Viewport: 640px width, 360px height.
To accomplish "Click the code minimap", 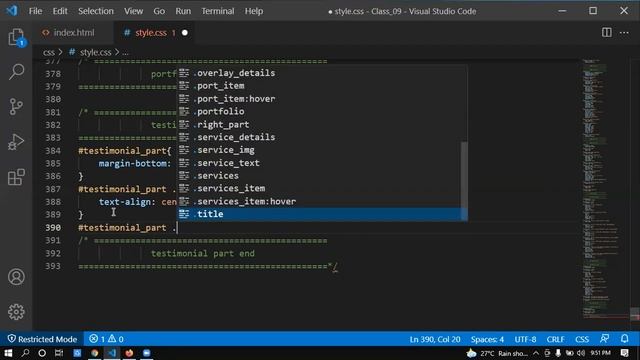I will point(606,188).
